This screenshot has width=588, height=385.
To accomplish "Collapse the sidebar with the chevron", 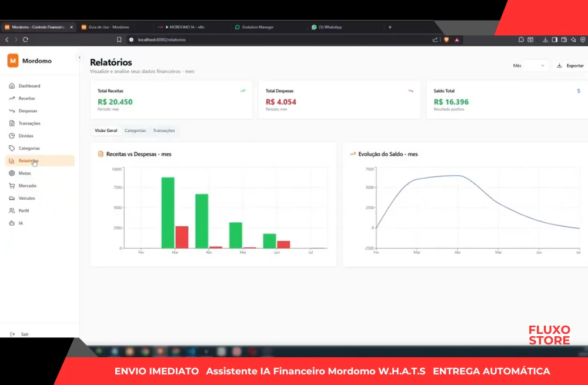I will tap(79, 57).
